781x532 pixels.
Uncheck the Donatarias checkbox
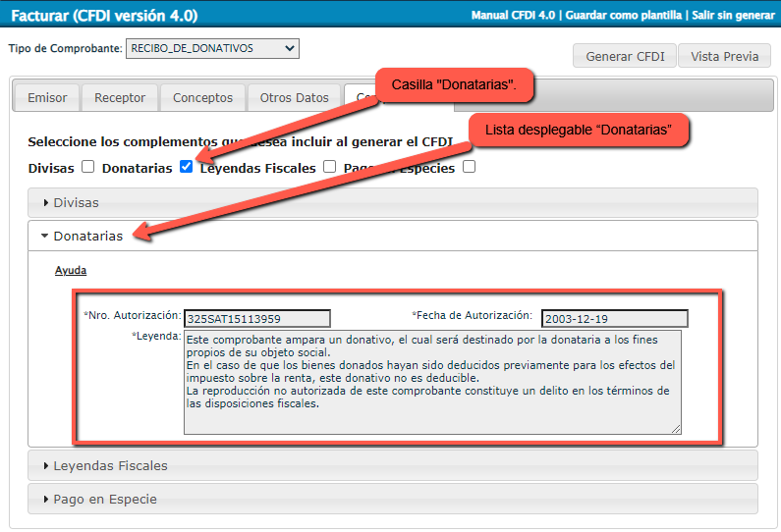187,167
